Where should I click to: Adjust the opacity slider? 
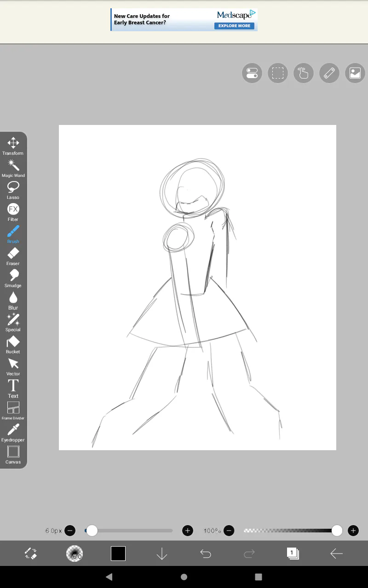(293, 531)
